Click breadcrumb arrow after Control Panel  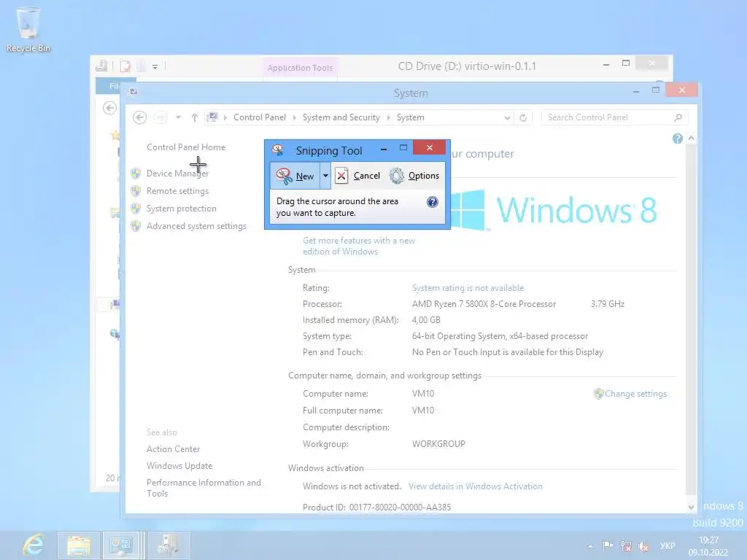point(295,117)
